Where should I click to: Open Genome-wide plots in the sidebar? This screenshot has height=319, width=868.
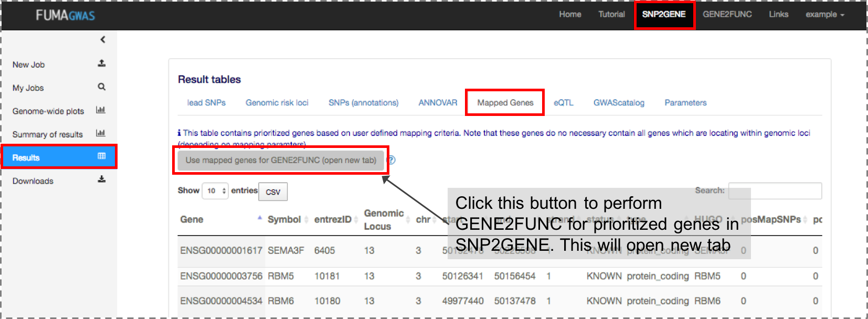pos(48,111)
